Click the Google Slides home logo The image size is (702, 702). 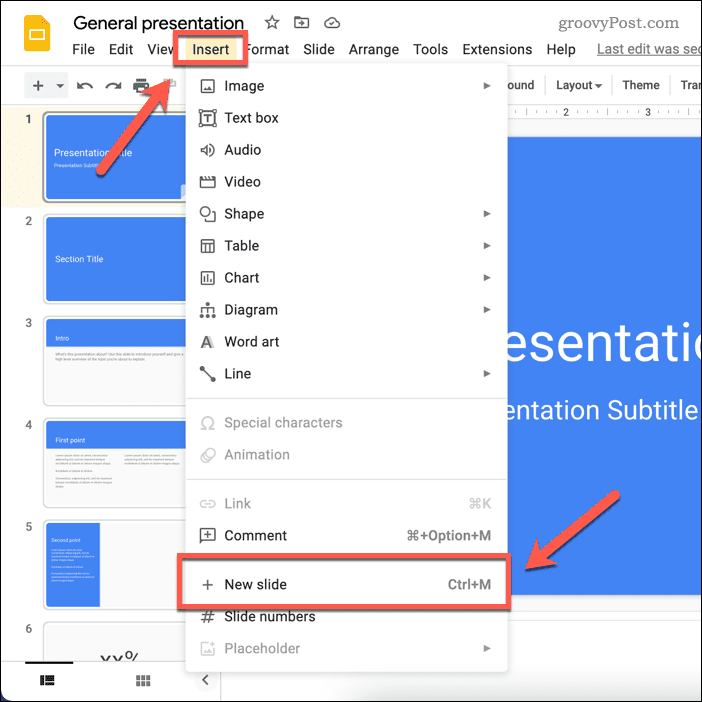point(37,34)
